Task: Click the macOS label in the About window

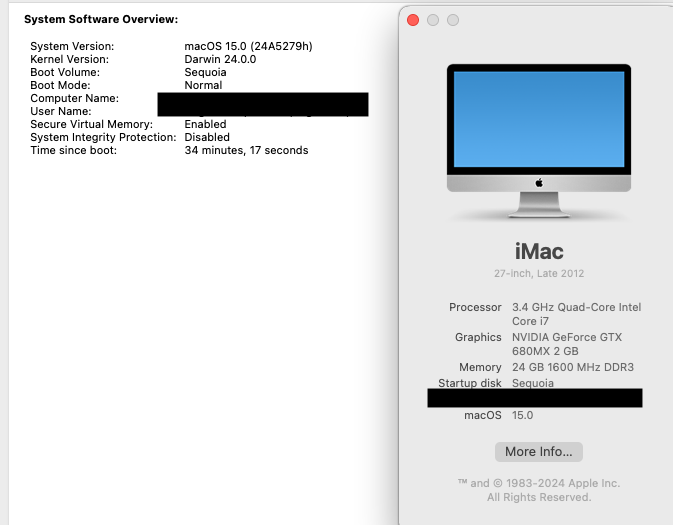Action: (483, 416)
